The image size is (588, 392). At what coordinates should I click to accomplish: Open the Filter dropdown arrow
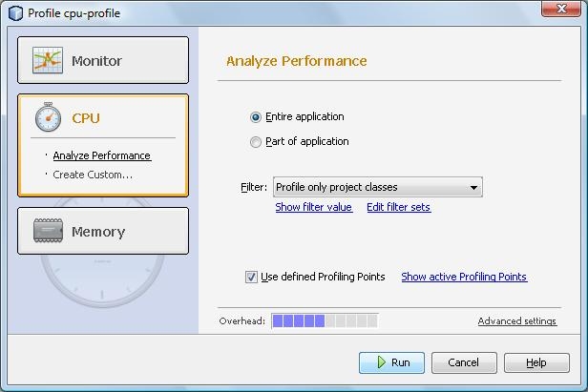pyautogui.click(x=474, y=187)
